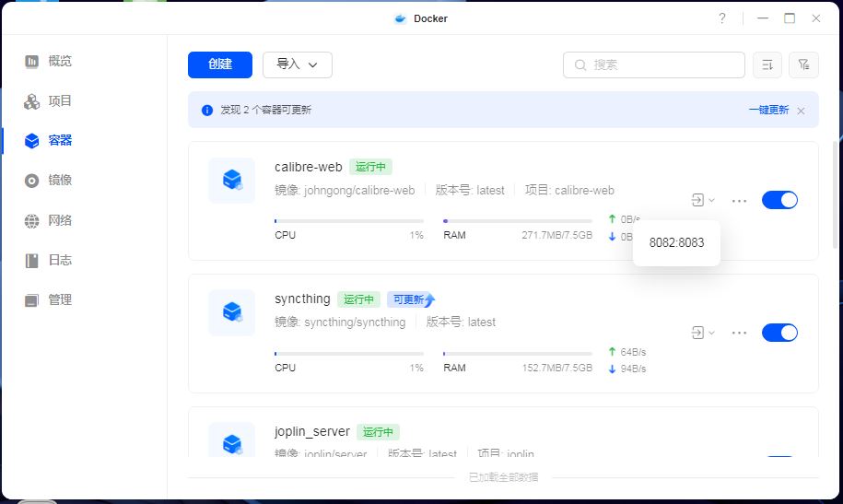Click the sort icon beside the search box
Screen dimensions: 843x504
click(767, 64)
